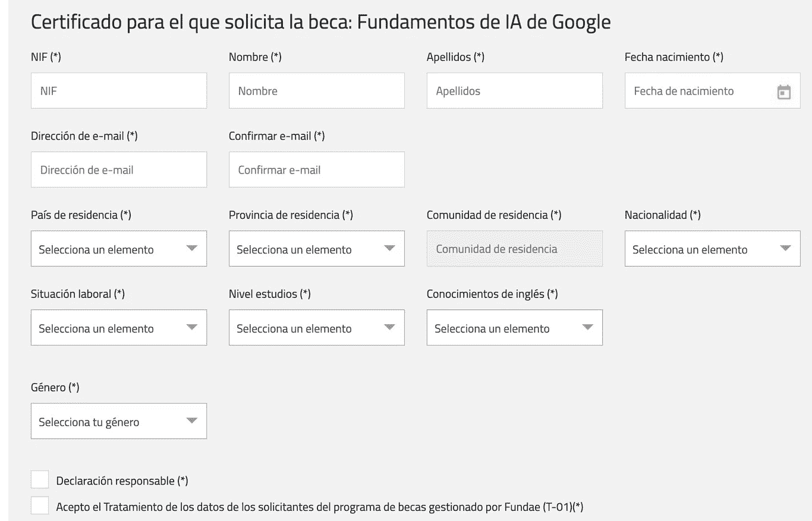Screen dimensions: 812x521
Task: Expand the Selecciona tu género dropdown
Action: (x=119, y=421)
